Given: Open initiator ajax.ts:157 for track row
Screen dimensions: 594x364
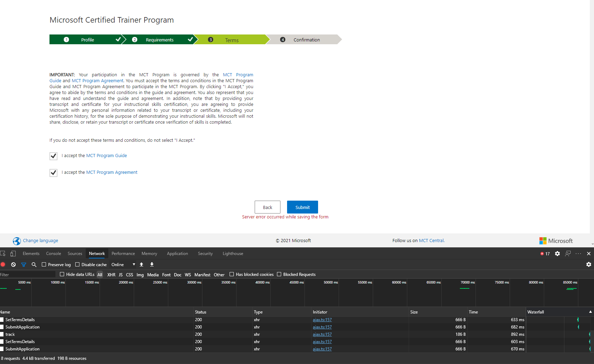Looking at the screenshot, I should (x=322, y=334).
